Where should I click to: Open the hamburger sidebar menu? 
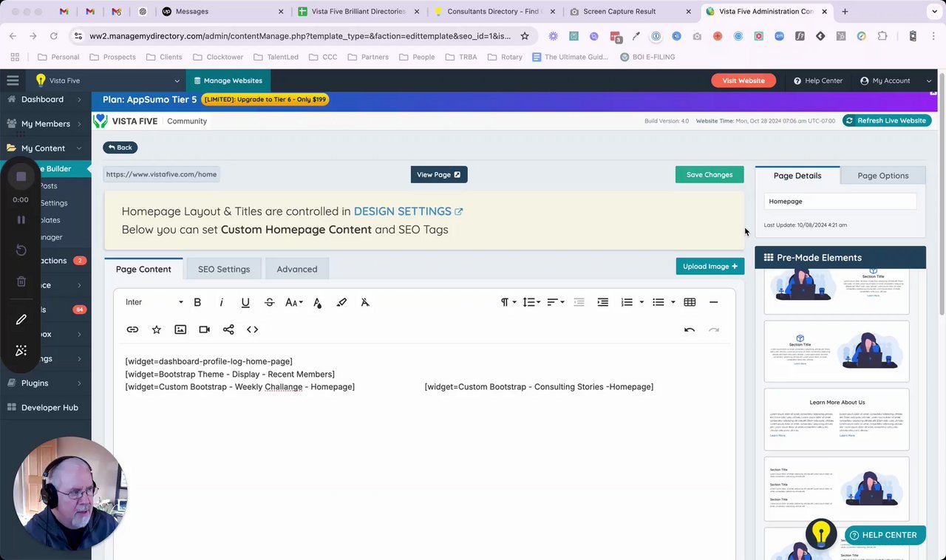(13, 81)
